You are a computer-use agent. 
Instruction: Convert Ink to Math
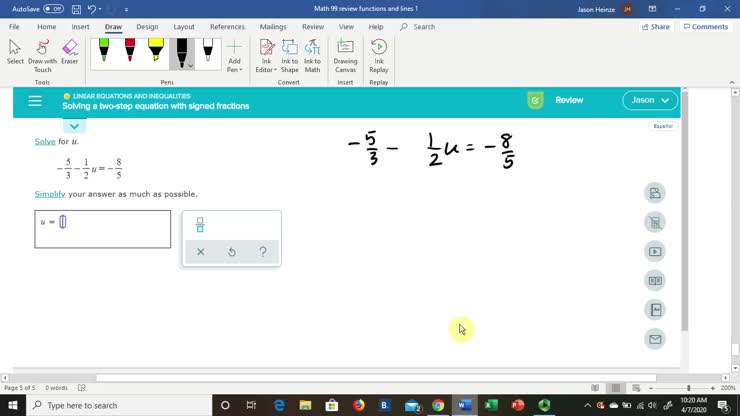tap(312, 56)
